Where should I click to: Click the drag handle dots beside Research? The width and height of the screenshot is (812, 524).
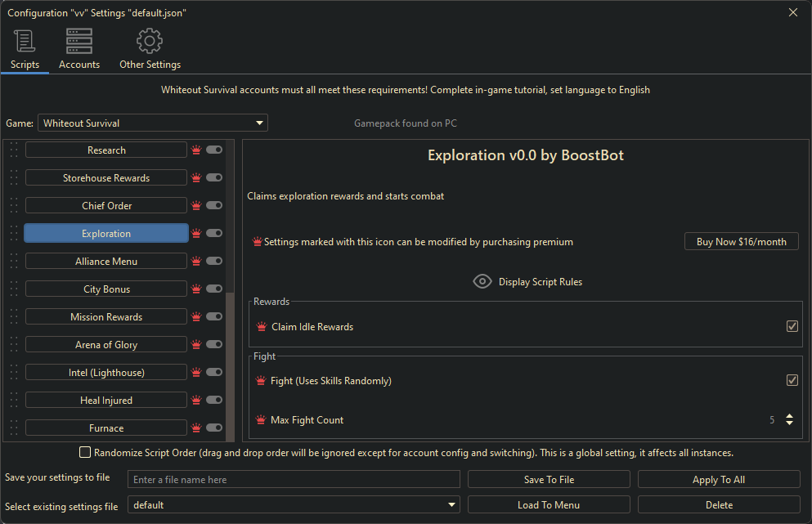(x=14, y=150)
